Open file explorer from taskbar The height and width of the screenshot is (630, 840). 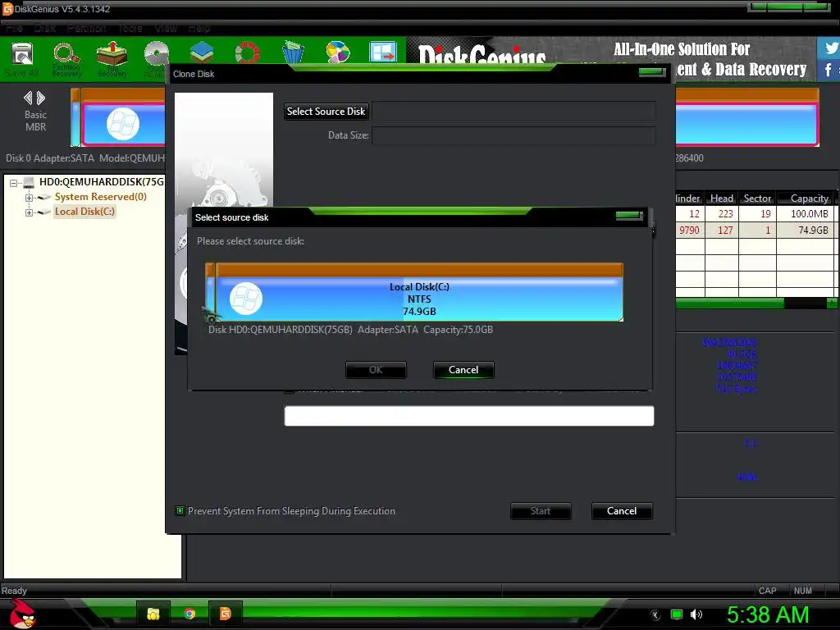[153, 614]
